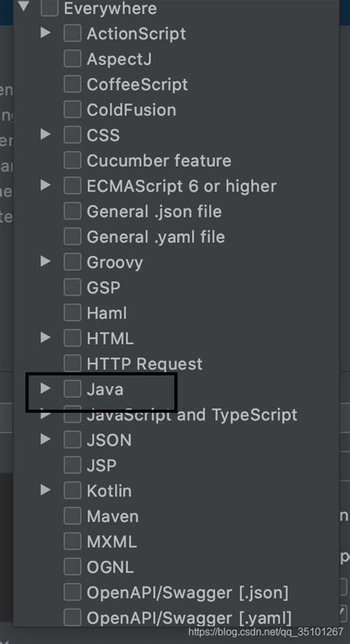Expand the ActionScript node

tap(46, 33)
